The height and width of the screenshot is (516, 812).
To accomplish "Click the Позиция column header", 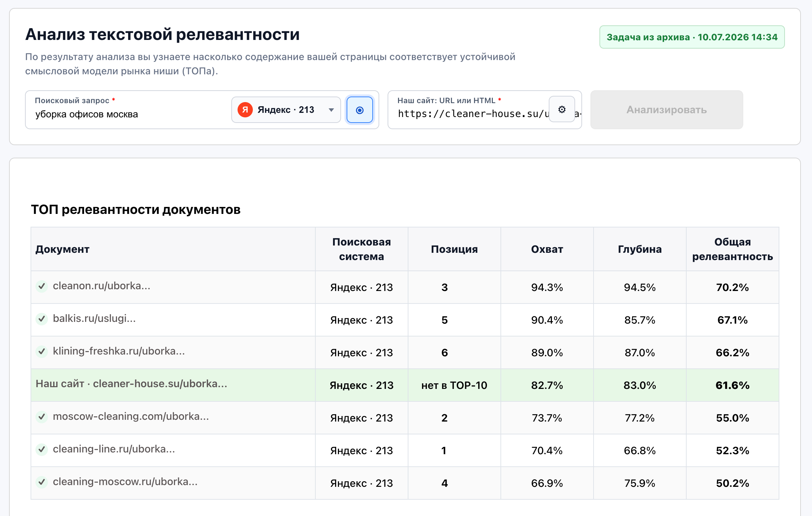I will point(454,249).
